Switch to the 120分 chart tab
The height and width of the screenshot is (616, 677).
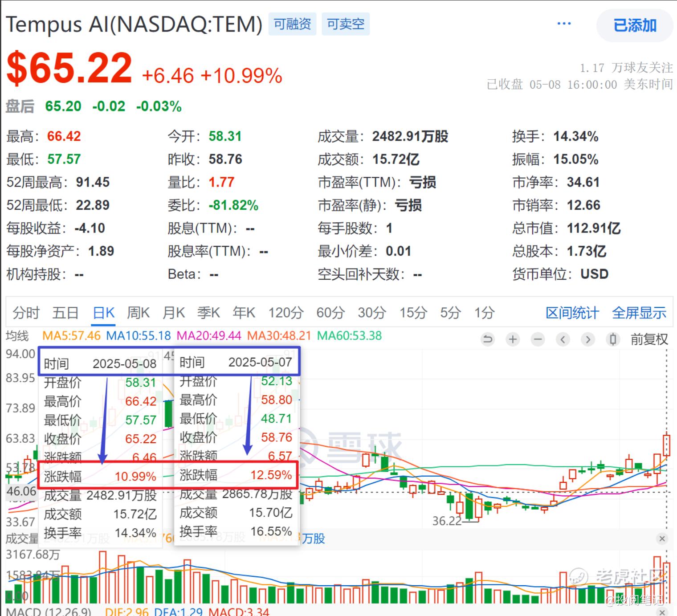[286, 313]
